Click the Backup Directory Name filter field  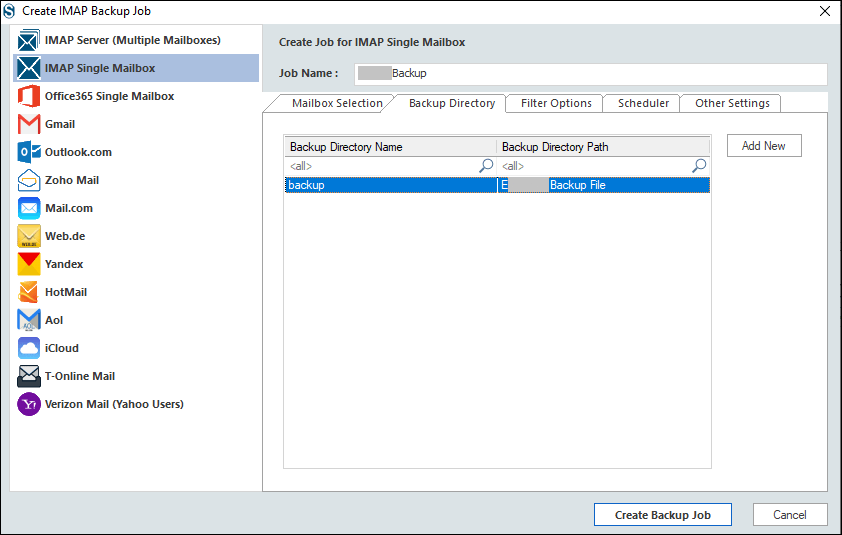(x=390, y=166)
